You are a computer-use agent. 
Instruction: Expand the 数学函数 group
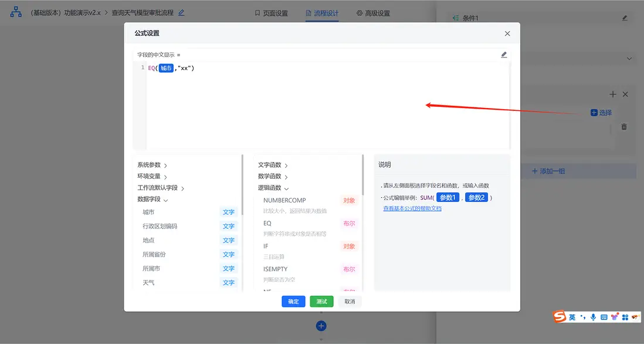point(273,176)
